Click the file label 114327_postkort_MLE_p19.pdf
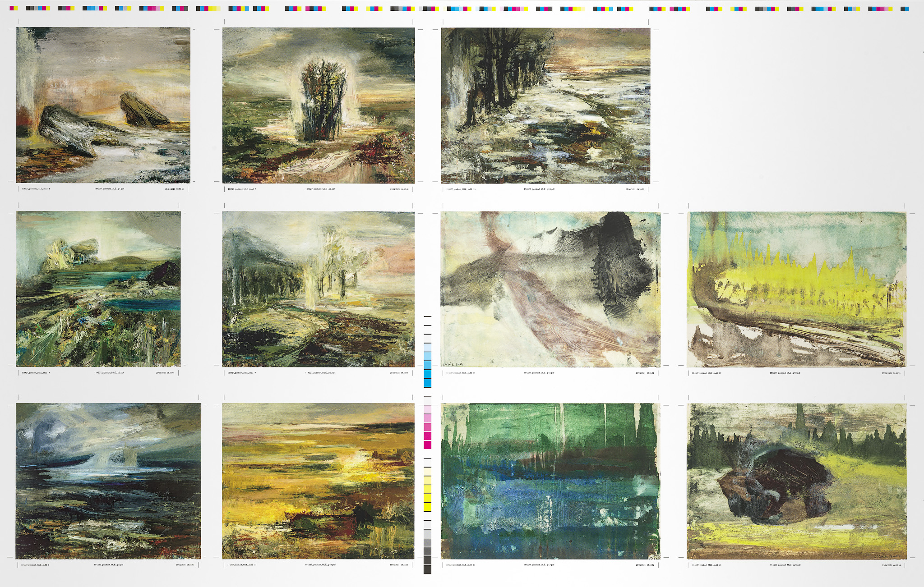 point(785,373)
